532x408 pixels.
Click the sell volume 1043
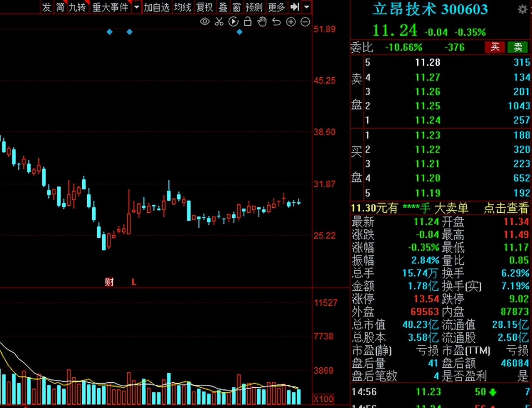pyautogui.click(x=519, y=106)
